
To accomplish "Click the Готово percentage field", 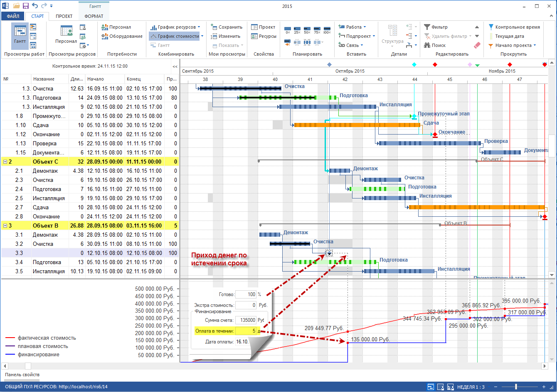I will [246, 294].
